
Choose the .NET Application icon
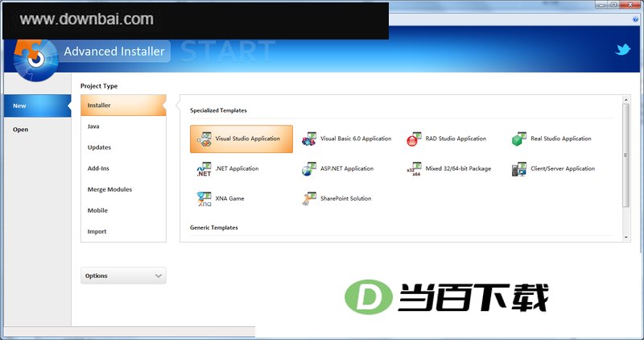tap(204, 169)
